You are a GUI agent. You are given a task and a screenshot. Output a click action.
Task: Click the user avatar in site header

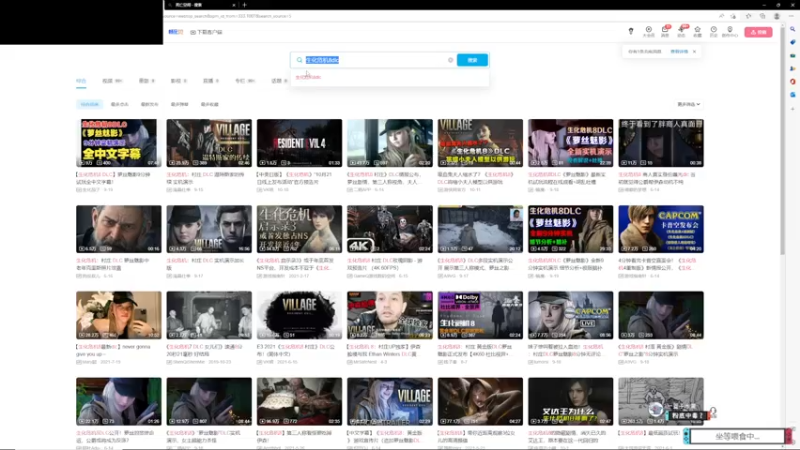(631, 31)
